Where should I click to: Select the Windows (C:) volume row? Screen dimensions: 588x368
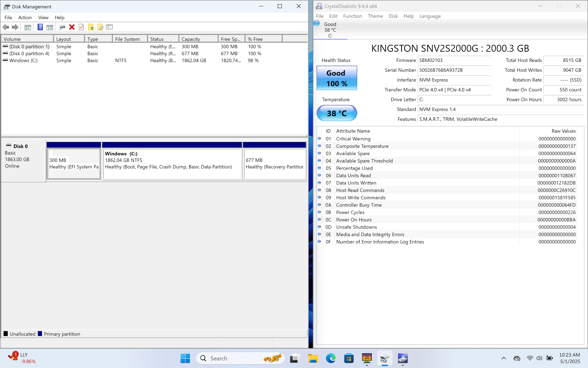[154, 60]
